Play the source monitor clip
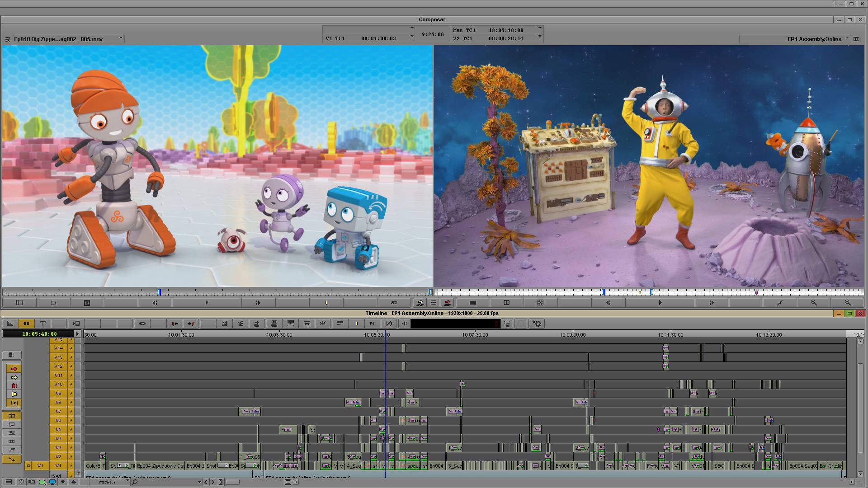Image resolution: width=868 pixels, height=488 pixels. pos(207,303)
